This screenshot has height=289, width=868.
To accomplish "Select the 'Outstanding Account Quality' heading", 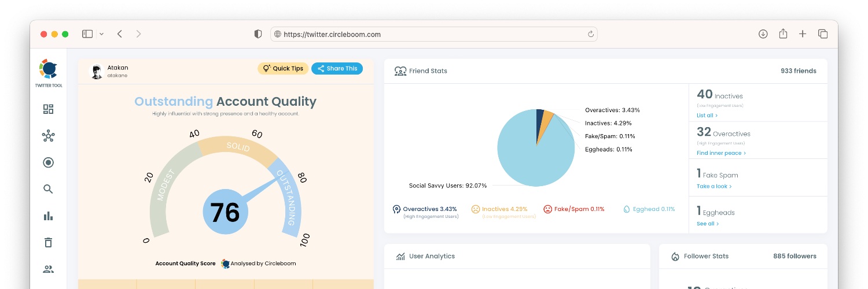I will pos(225,102).
